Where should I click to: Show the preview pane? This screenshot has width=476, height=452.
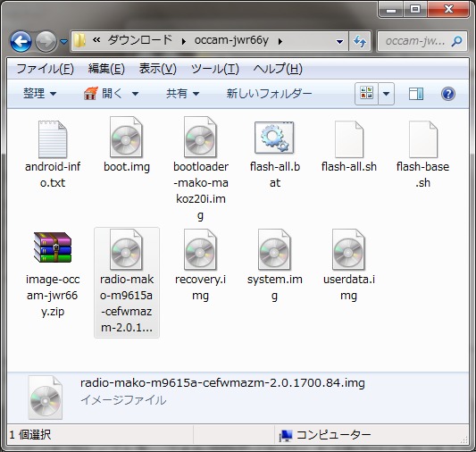tap(416, 94)
